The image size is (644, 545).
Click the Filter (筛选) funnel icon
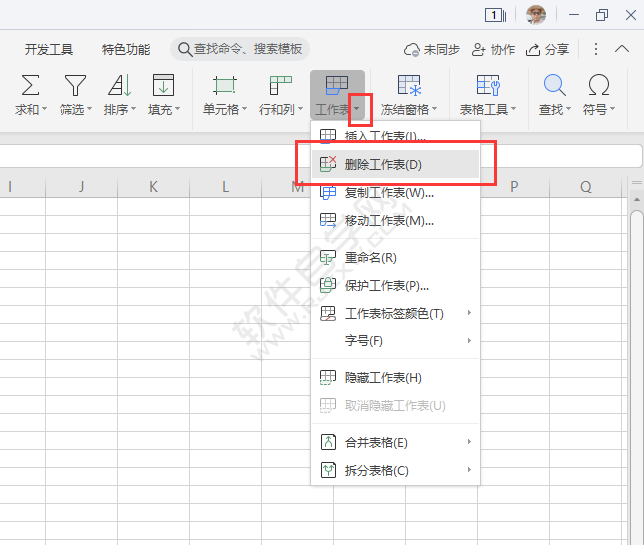[75, 85]
